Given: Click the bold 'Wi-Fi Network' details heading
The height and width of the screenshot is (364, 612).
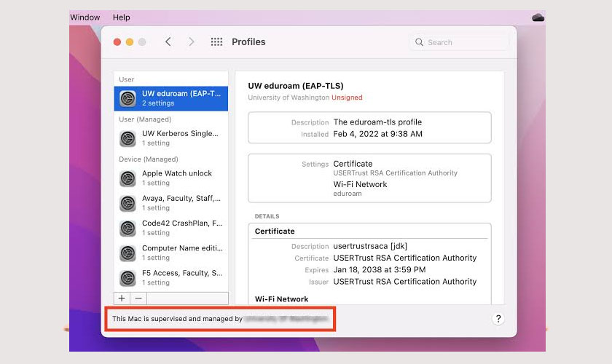Looking at the screenshot, I should (x=281, y=299).
